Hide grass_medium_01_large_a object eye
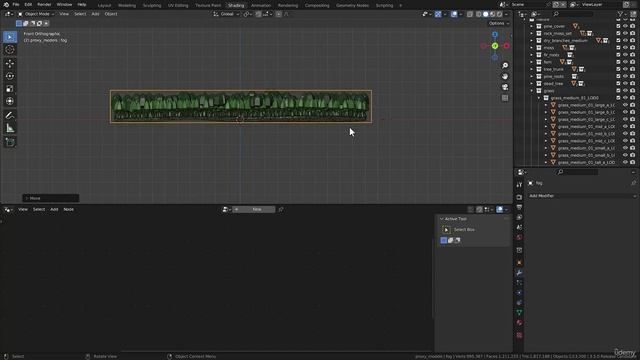This screenshot has height=360, width=640. pos(625,105)
